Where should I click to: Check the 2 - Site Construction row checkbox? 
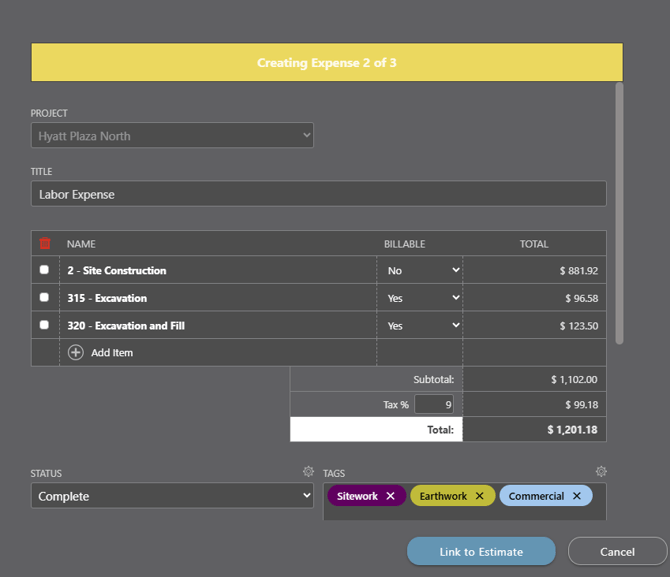coord(44,270)
